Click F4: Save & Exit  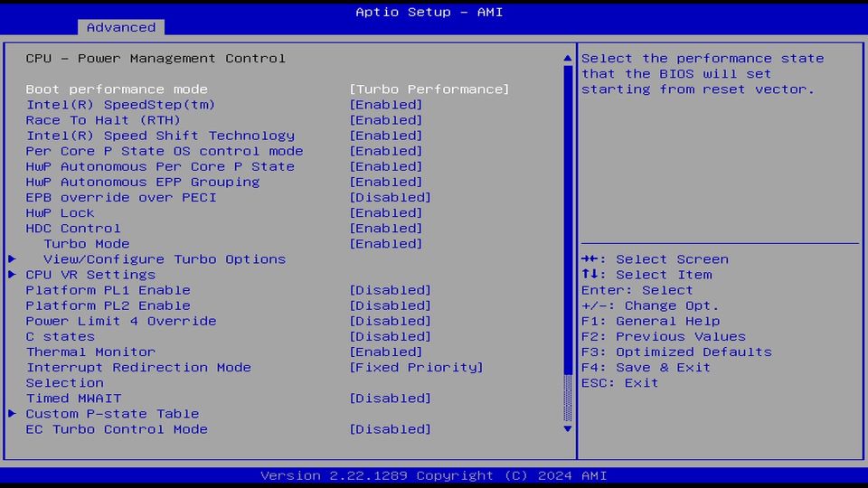point(646,368)
